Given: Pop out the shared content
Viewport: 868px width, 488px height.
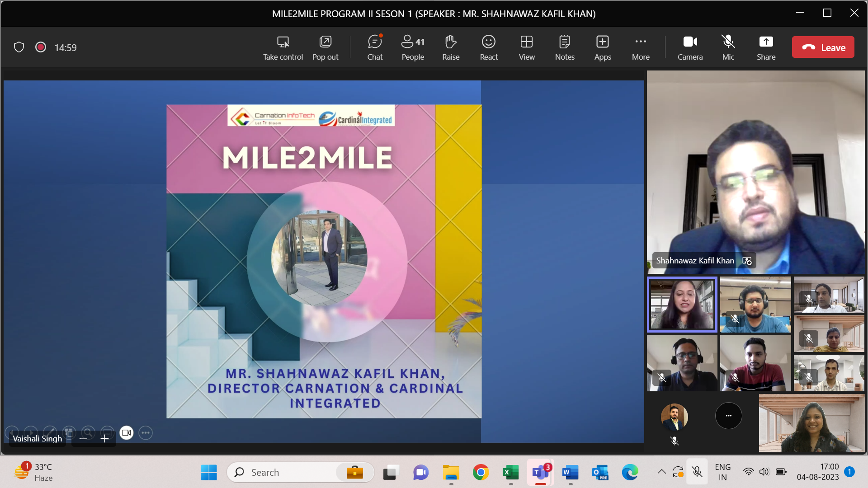Looking at the screenshot, I should pyautogui.click(x=325, y=47).
